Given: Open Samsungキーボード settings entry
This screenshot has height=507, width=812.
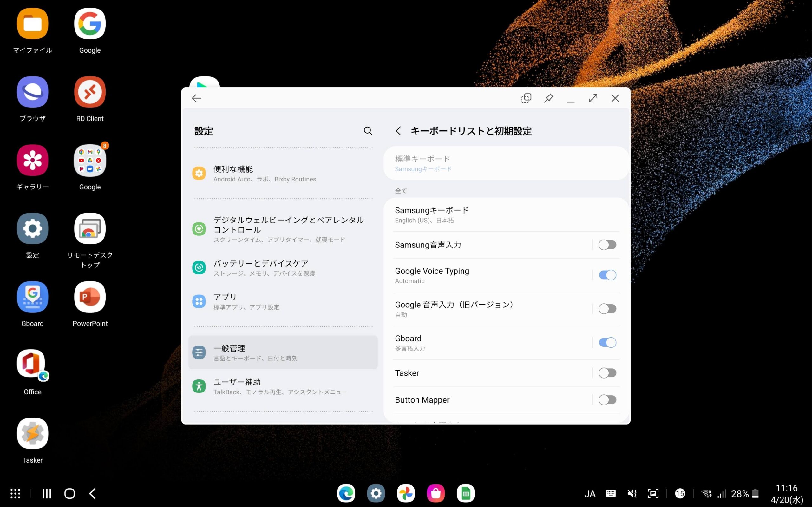Looking at the screenshot, I should [x=506, y=214].
